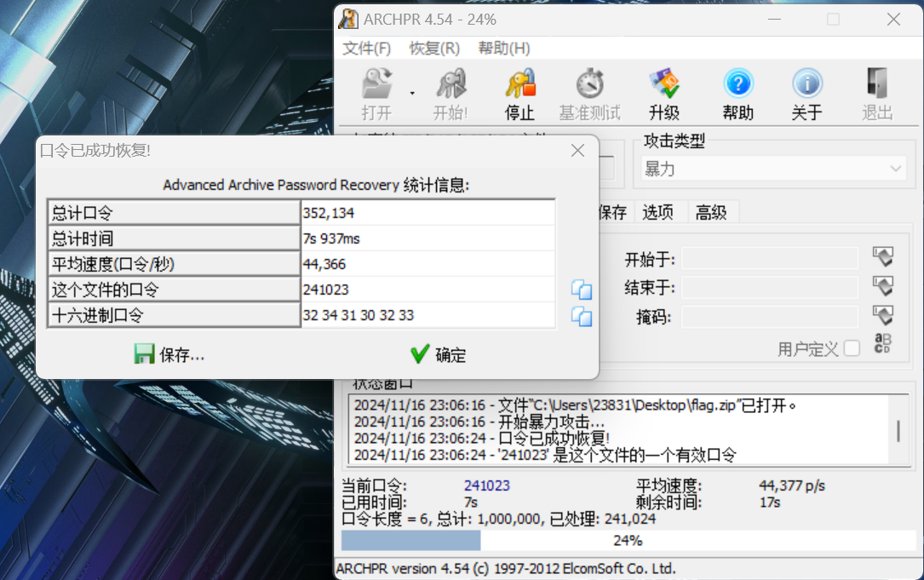Copy the recovered password 241023 icon
The image size is (924, 580).
pos(582,290)
